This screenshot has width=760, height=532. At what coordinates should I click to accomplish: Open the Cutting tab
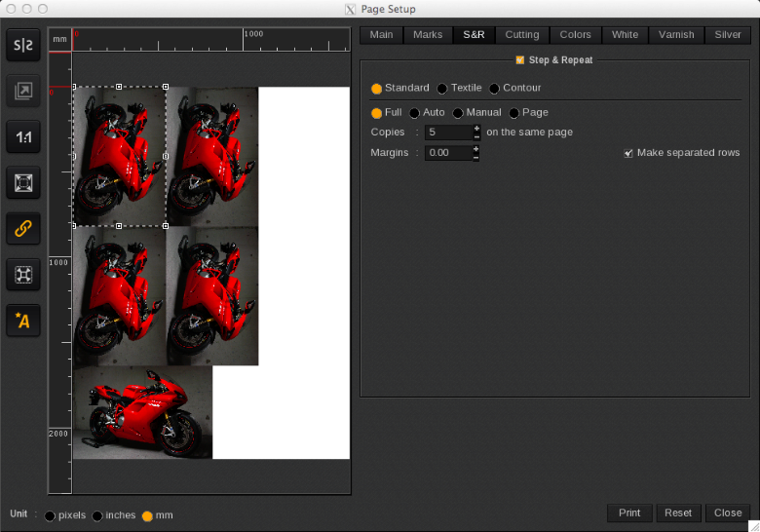pos(521,35)
